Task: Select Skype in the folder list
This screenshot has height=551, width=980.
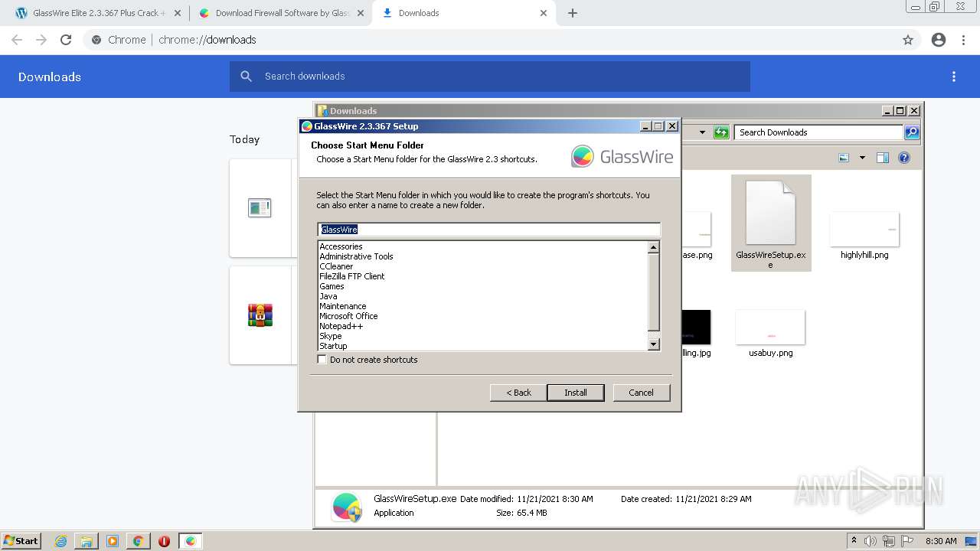Action: pos(330,336)
